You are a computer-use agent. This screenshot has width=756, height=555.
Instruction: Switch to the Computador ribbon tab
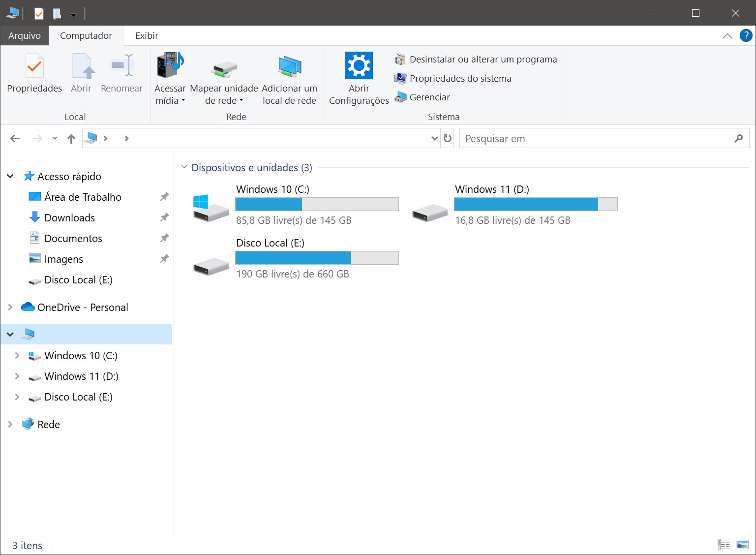[x=86, y=35]
